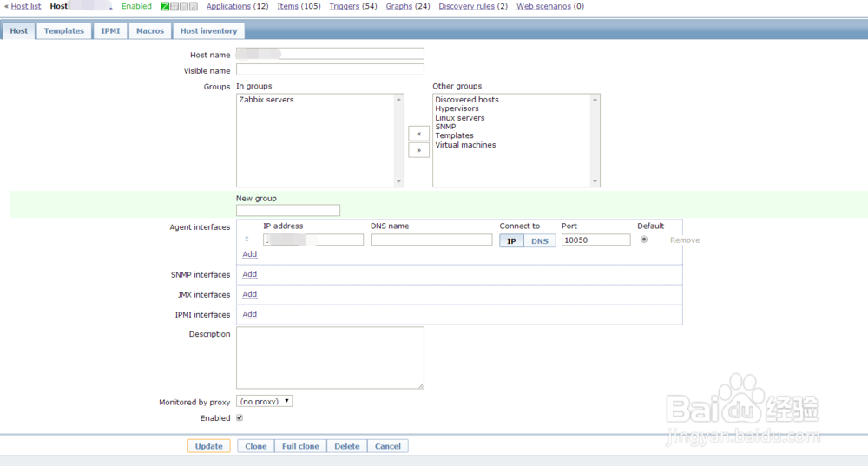Open the IPMI tab

point(110,31)
